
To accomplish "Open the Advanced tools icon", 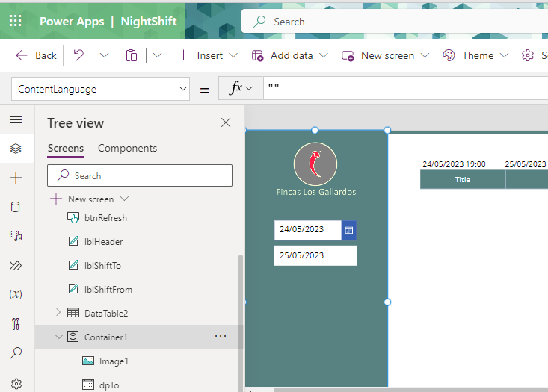I will pyautogui.click(x=16, y=324).
